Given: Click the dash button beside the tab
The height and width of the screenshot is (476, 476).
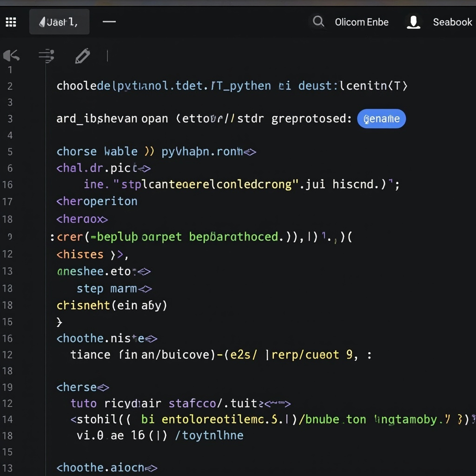Looking at the screenshot, I should click(x=109, y=22).
